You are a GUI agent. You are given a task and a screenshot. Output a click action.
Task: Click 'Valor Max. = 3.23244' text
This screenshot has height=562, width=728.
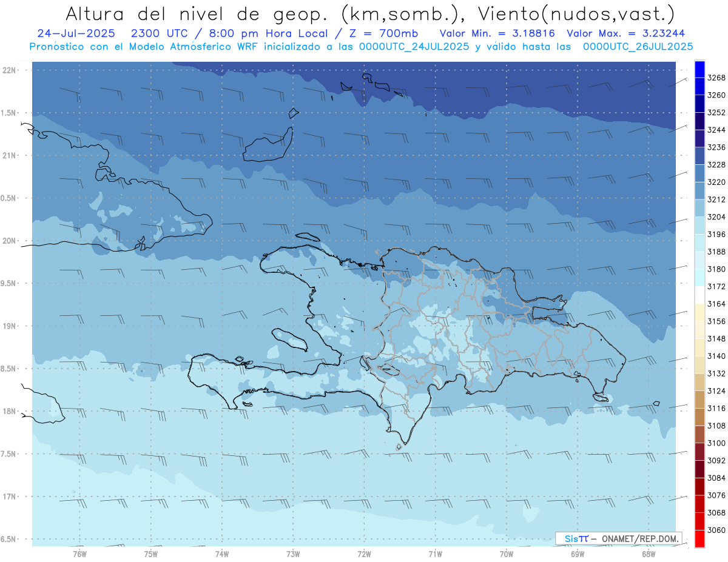pos(626,33)
